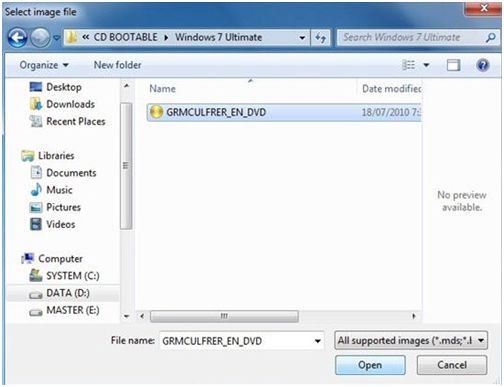The image size is (504, 387).
Task: Click the Cancel button
Action: pyautogui.click(x=452, y=365)
